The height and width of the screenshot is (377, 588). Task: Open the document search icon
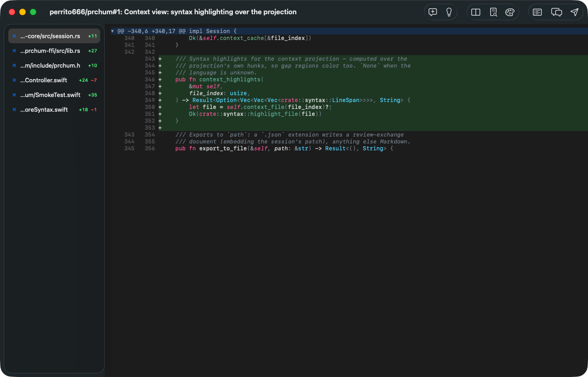coord(493,12)
